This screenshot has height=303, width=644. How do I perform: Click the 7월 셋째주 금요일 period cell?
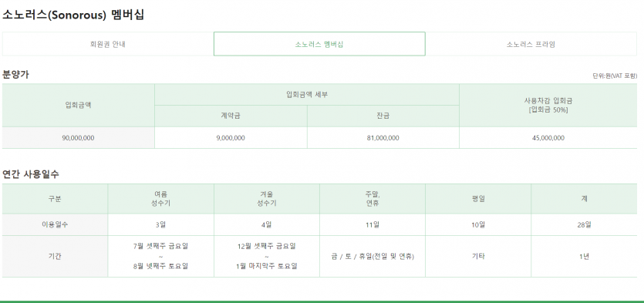(x=160, y=256)
